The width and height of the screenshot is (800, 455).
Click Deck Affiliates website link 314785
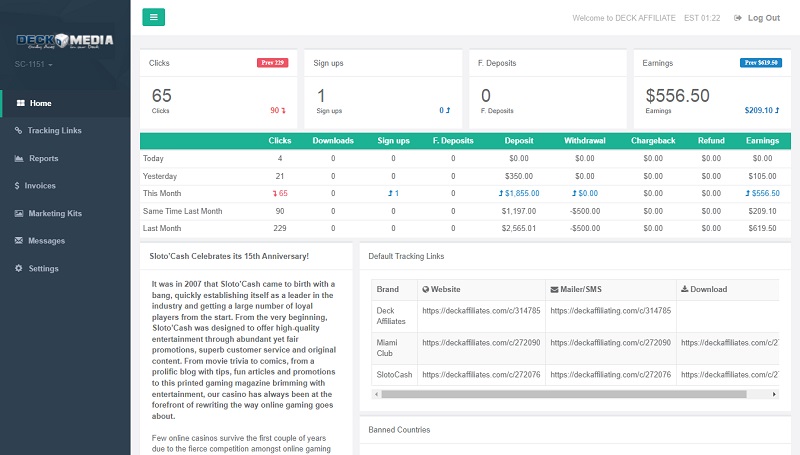[x=481, y=311]
